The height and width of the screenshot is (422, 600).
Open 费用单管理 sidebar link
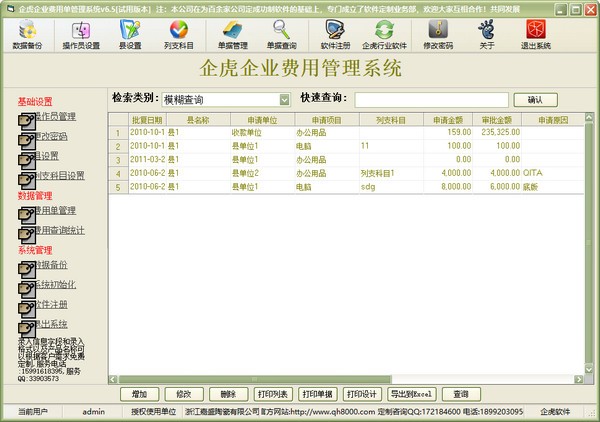point(56,210)
